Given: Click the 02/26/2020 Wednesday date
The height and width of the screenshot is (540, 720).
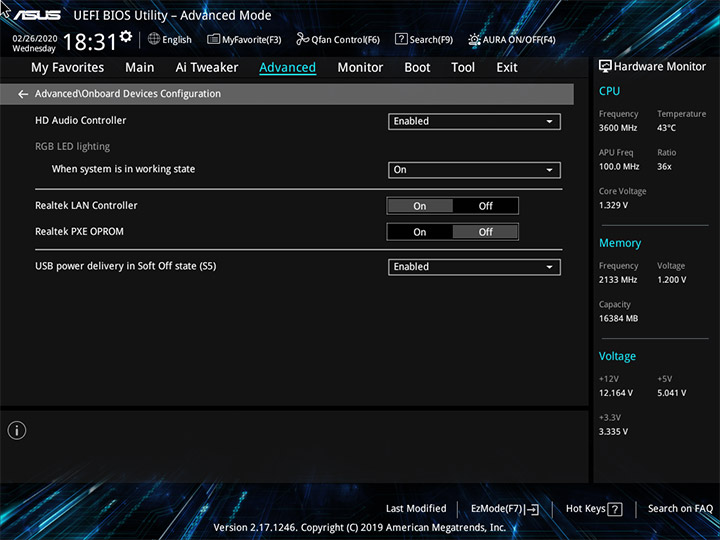Looking at the screenshot, I should (x=34, y=43).
